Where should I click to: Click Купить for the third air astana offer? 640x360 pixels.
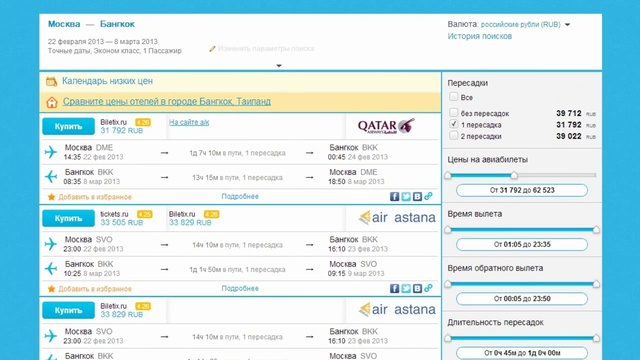68,310
